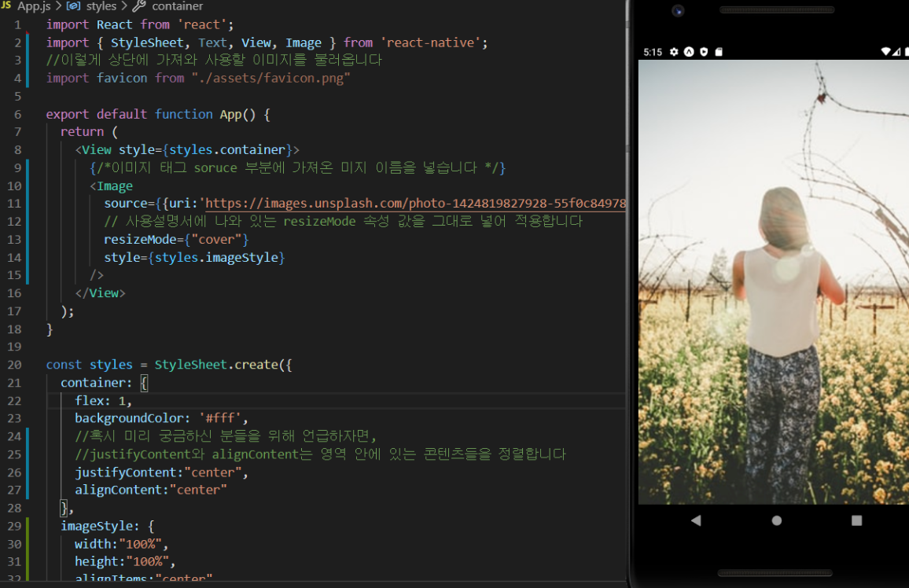The width and height of the screenshot is (909, 588).
Task: Click the alignContent:"center" line
Action: [151, 490]
